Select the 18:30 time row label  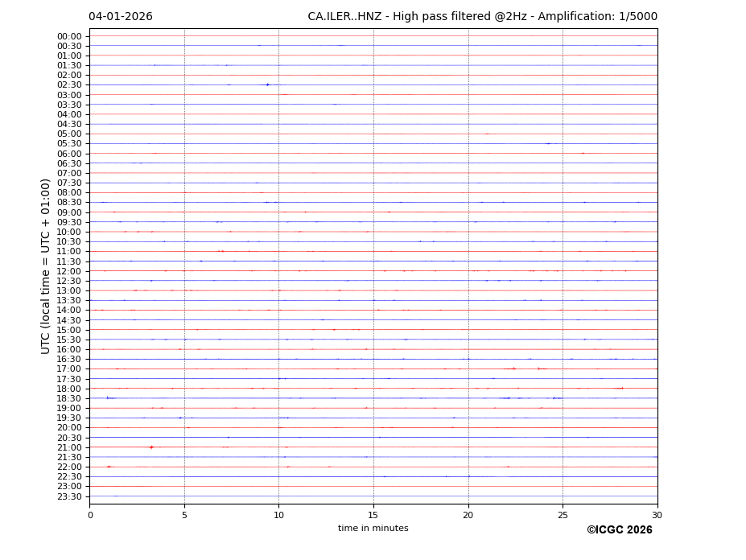pos(69,398)
